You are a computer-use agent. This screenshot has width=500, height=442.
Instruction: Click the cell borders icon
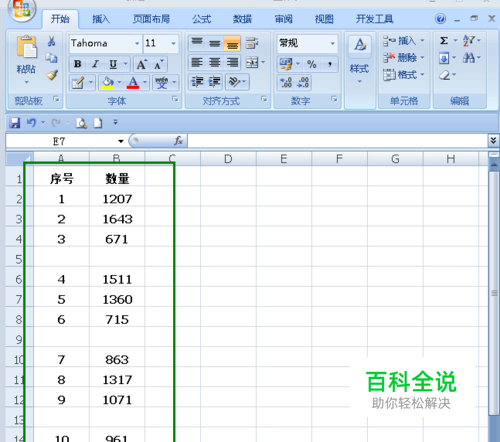78,83
